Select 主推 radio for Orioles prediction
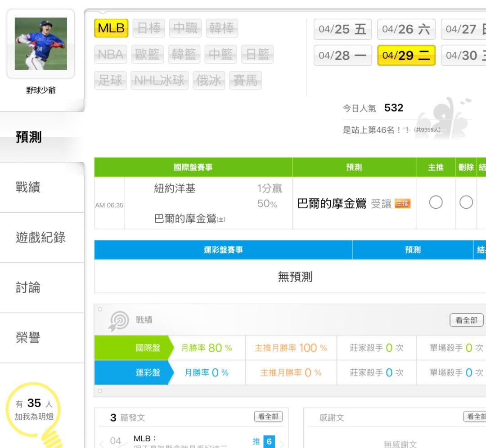 tap(436, 202)
